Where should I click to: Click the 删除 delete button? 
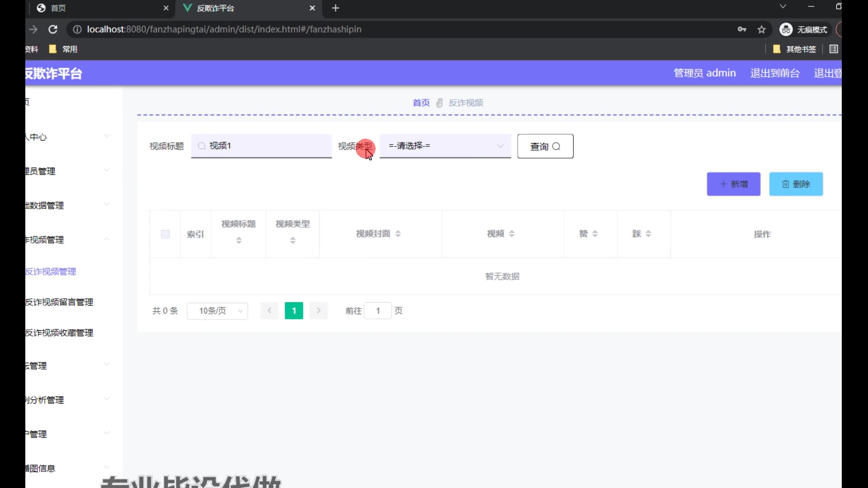point(796,184)
